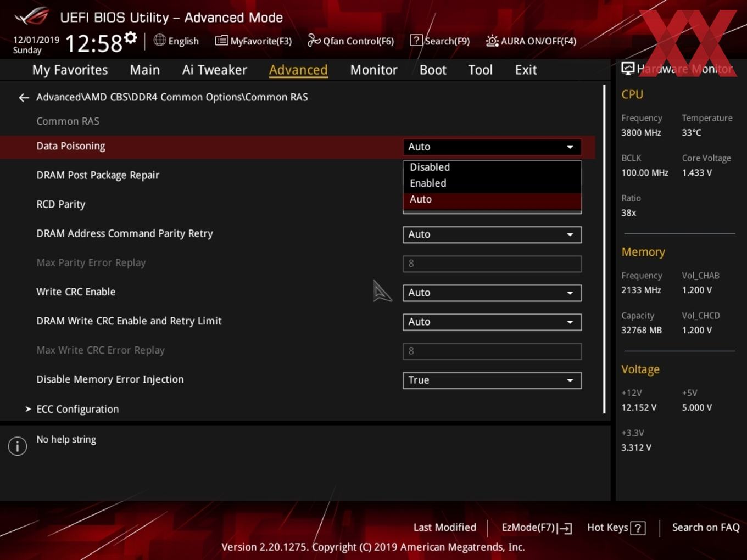The image size is (747, 560).
Task: Click the back arrow next to breadcrumb path
Action: pos(24,98)
